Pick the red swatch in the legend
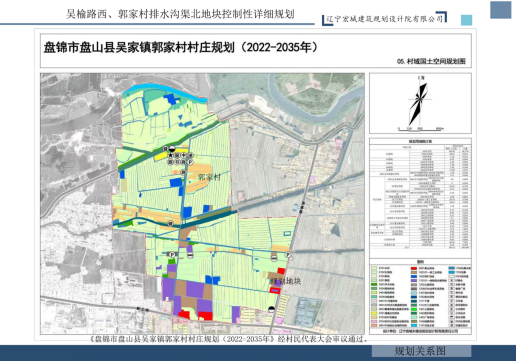Screen dimensions: 517x362 coord(414,268)
